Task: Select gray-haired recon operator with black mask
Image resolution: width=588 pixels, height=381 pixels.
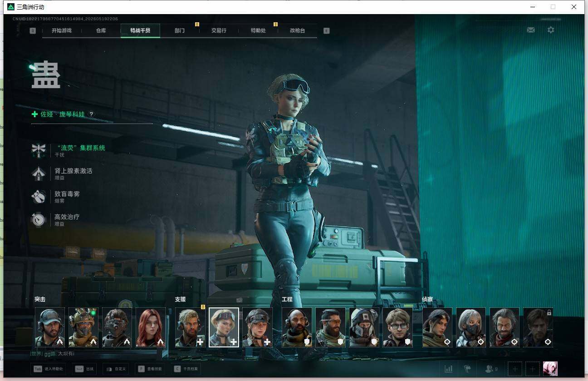Action: coord(471,327)
